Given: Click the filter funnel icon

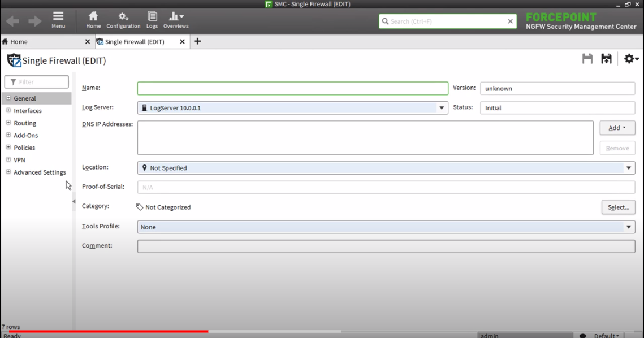Looking at the screenshot, I should 13,82.
